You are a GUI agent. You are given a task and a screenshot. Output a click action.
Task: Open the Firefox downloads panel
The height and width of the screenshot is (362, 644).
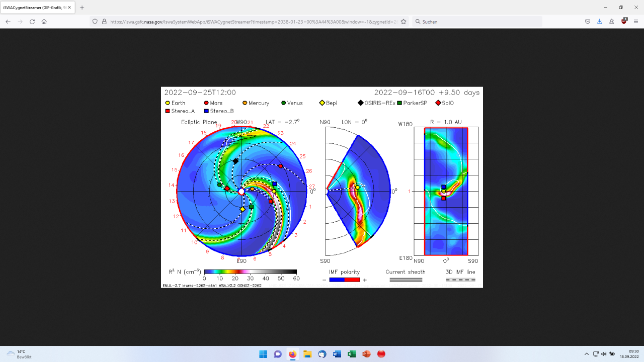[599, 22]
